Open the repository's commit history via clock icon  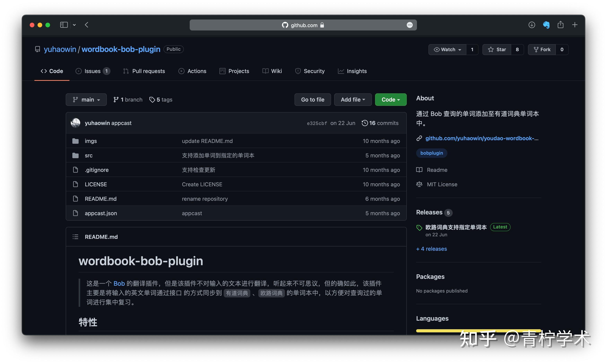365,123
